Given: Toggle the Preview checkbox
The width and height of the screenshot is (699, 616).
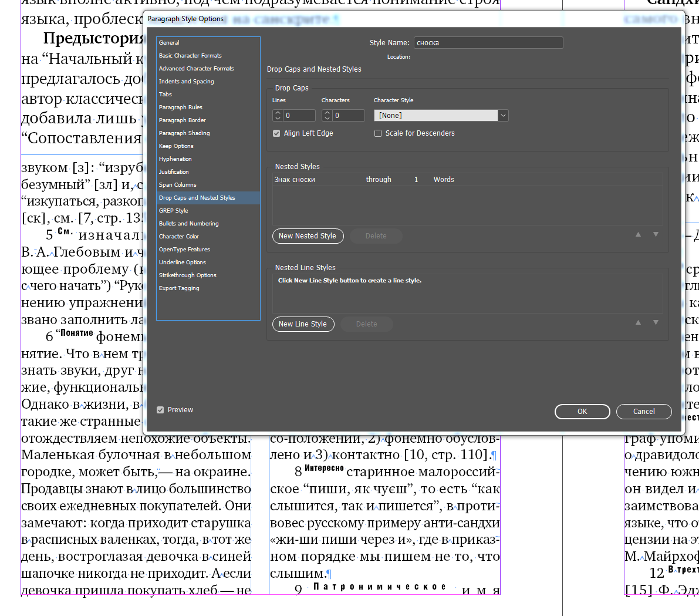Looking at the screenshot, I should pyautogui.click(x=160, y=409).
